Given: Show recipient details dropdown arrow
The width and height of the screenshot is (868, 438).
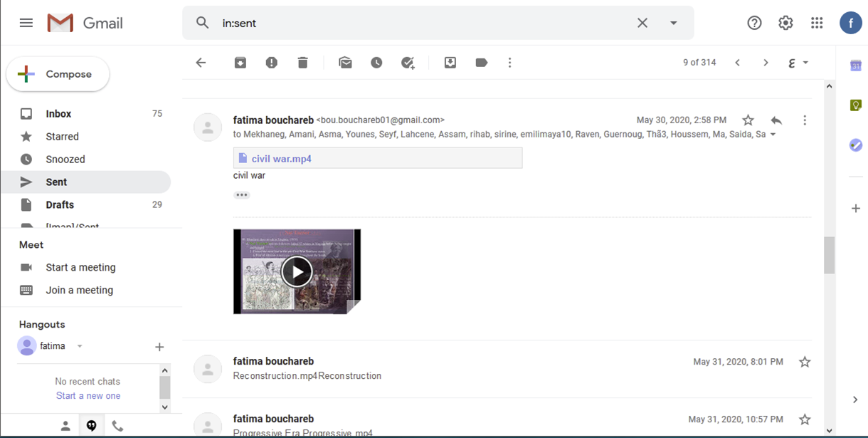Looking at the screenshot, I should (x=773, y=135).
